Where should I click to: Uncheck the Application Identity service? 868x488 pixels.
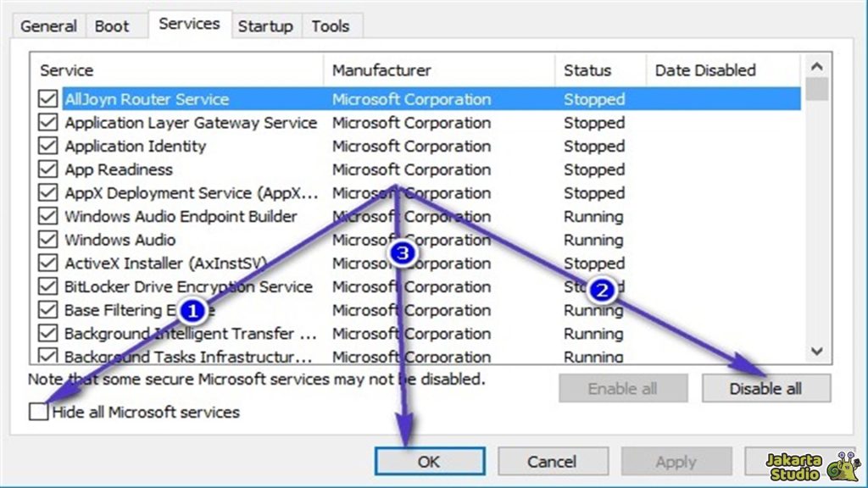pos(49,146)
